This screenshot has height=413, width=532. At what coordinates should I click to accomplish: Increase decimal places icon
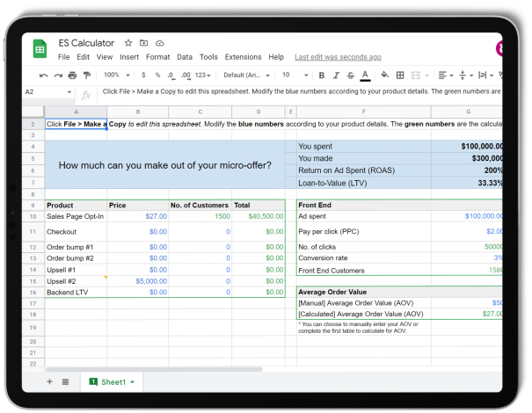tap(186, 76)
